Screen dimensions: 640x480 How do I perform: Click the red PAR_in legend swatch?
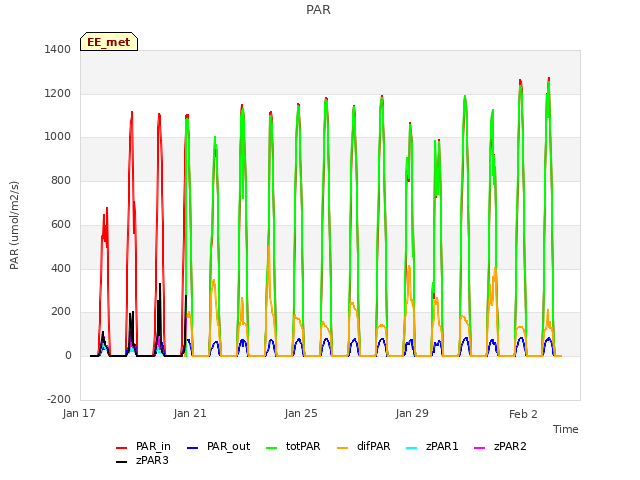(x=122, y=448)
